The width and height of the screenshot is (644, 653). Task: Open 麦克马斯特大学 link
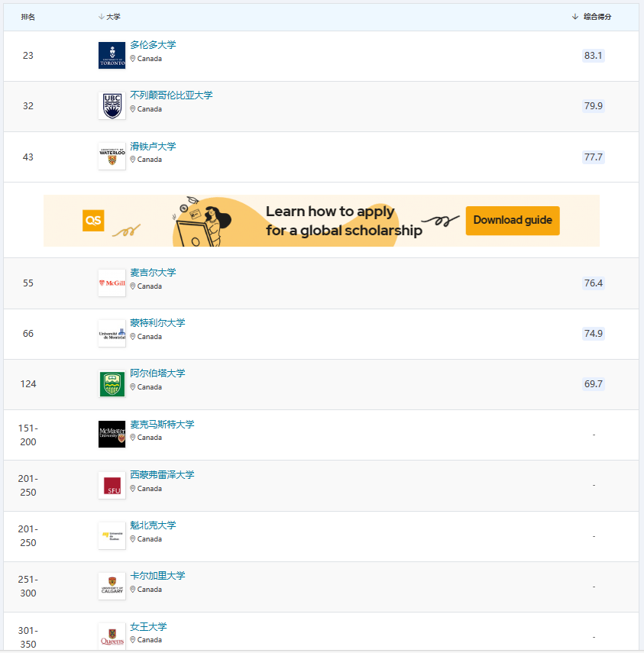162,425
